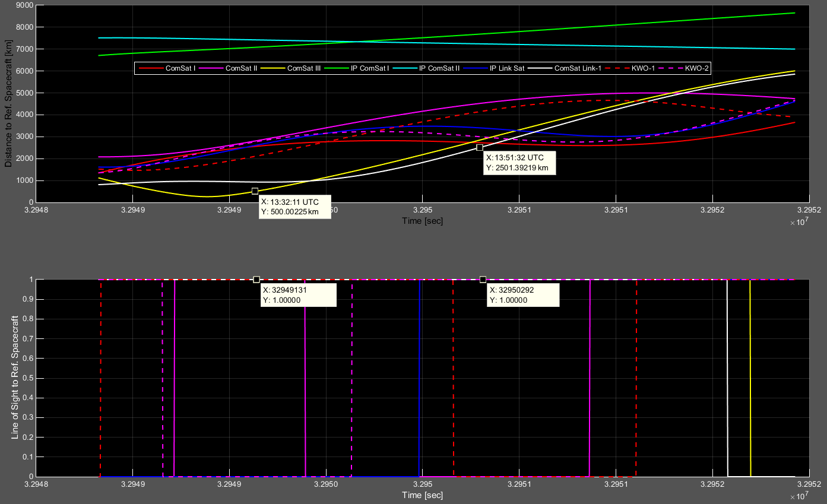Click the square marker on the yellow curve at 500 km
827x504 pixels.
[x=255, y=191]
